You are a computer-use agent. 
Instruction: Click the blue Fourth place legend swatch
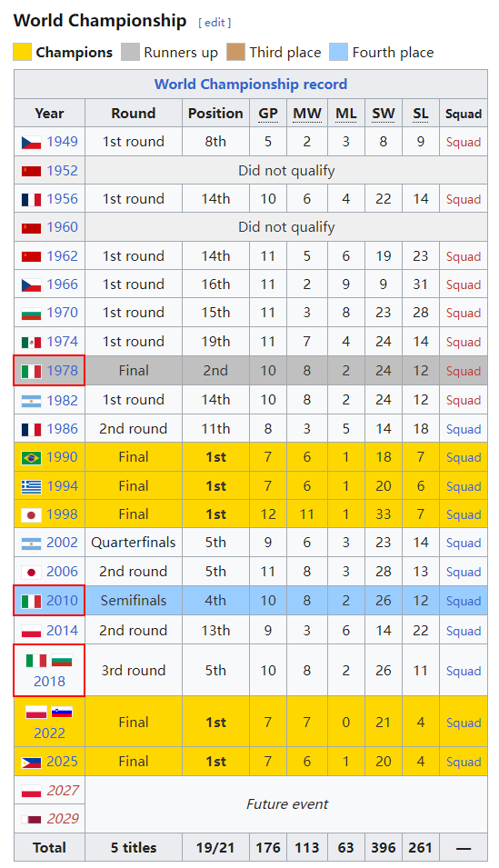pos(338,52)
